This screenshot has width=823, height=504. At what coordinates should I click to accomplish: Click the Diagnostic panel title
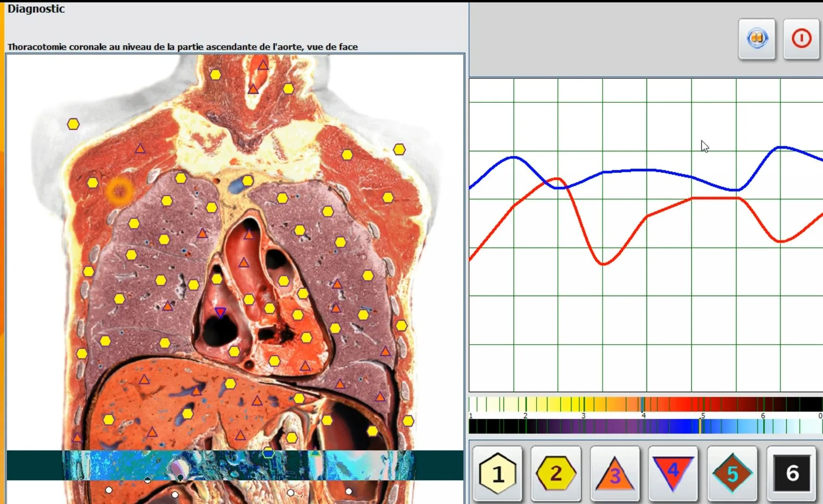[x=36, y=9]
